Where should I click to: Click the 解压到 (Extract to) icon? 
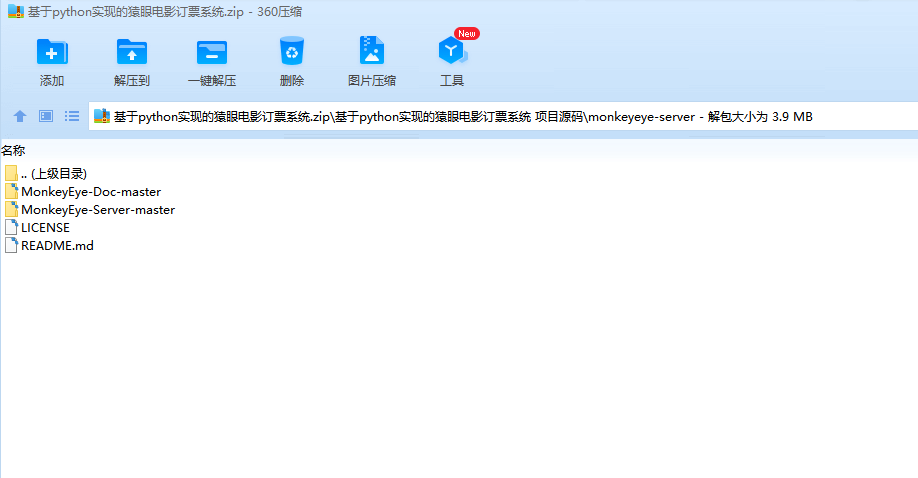point(132,52)
